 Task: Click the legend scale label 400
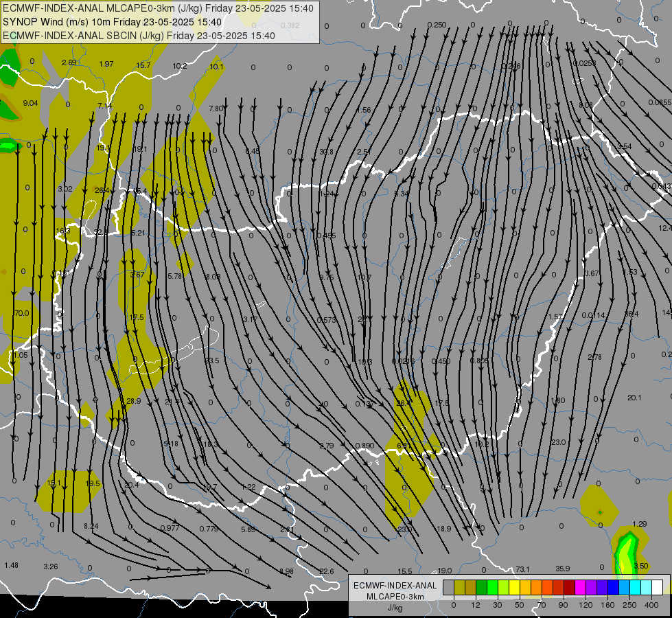point(651,605)
